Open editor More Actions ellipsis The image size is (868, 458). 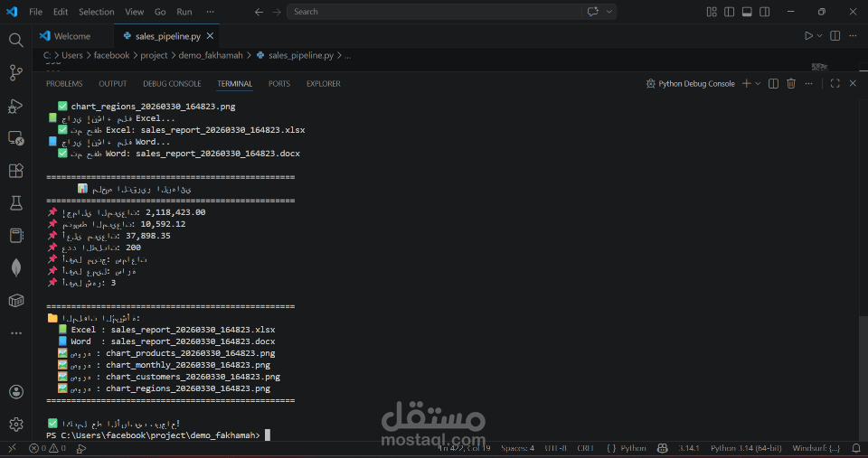pyautogui.click(x=853, y=36)
